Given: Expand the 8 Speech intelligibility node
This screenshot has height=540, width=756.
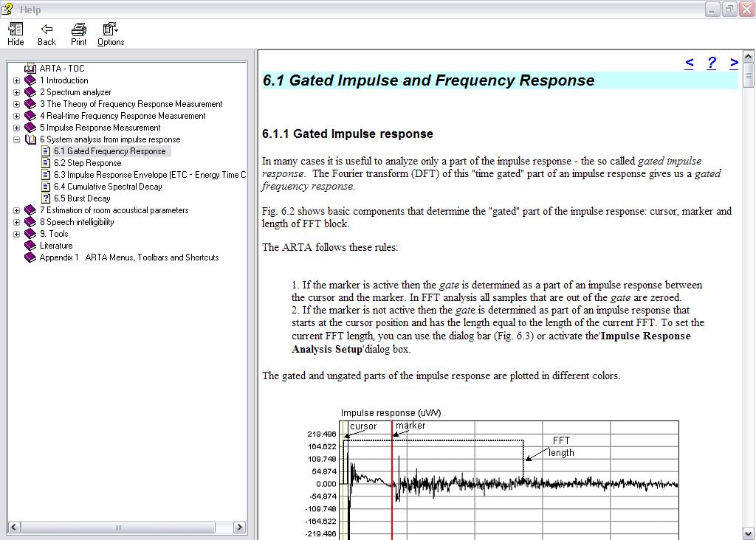Looking at the screenshot, I should pos(16,223).
